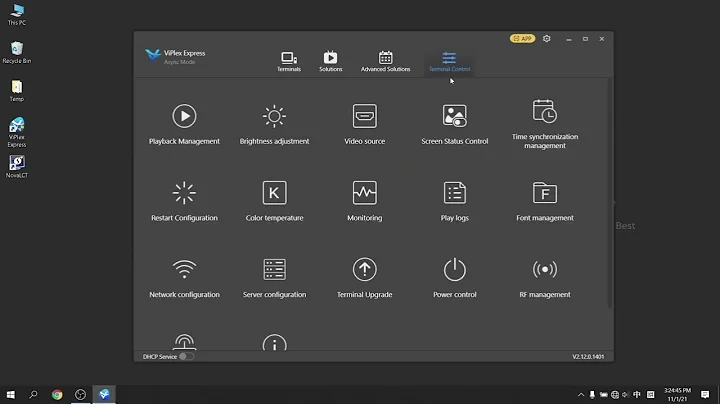Select the This PC desktop icon
720x404 pixels.
coord(17,14)
